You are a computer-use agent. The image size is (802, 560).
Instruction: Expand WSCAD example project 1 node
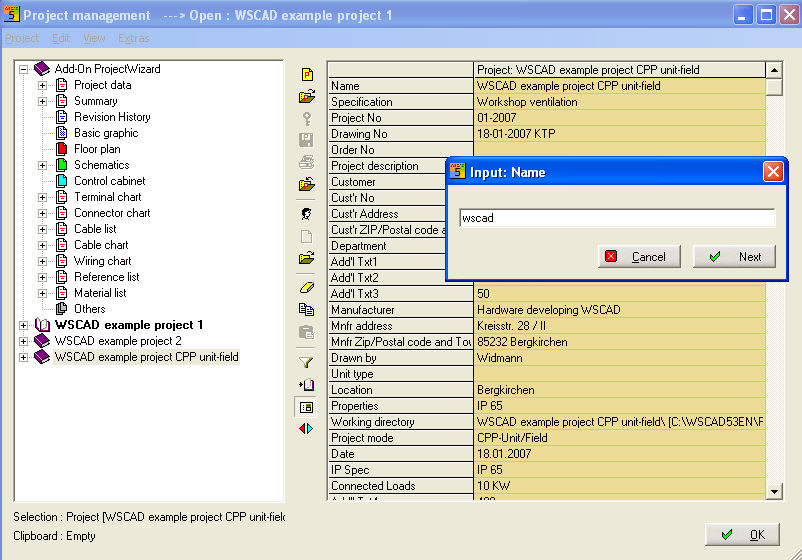tap(24, 325)
